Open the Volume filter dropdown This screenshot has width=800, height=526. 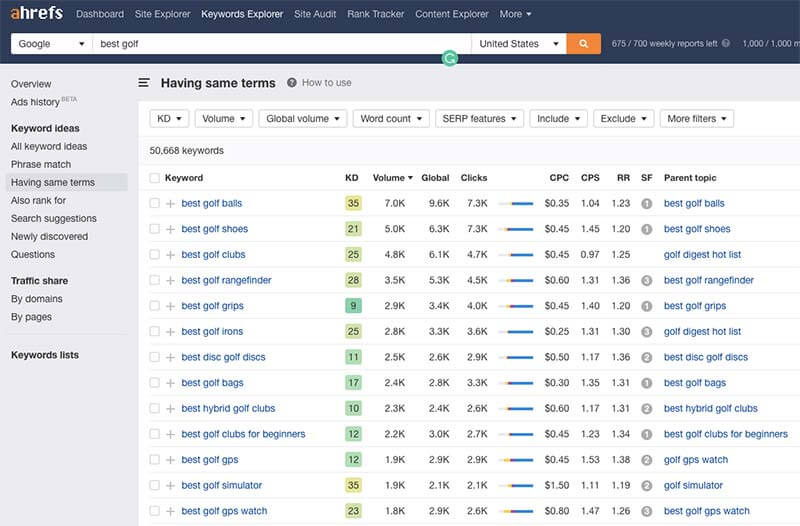[223, 118]
